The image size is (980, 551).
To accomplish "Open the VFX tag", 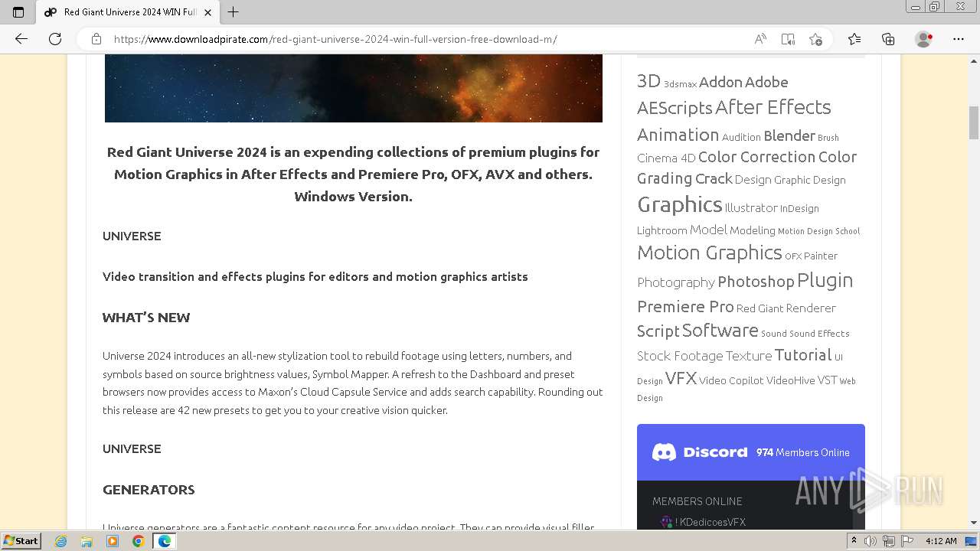I will point(681,378).
